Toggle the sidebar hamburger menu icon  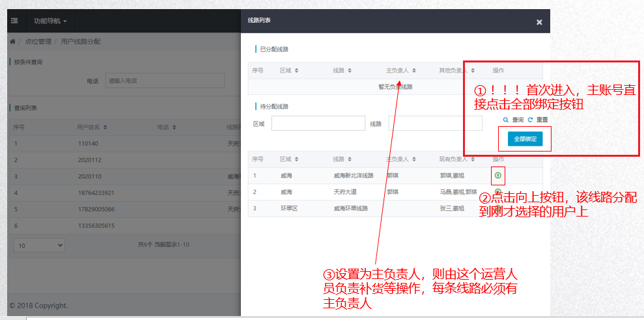[x=14, y=21]
